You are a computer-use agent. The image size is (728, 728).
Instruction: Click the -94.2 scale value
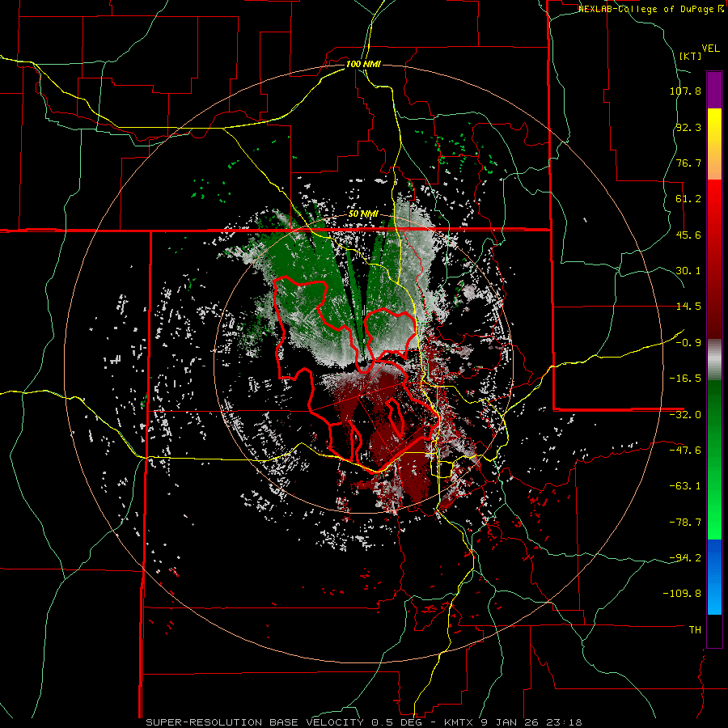[685, 557]
